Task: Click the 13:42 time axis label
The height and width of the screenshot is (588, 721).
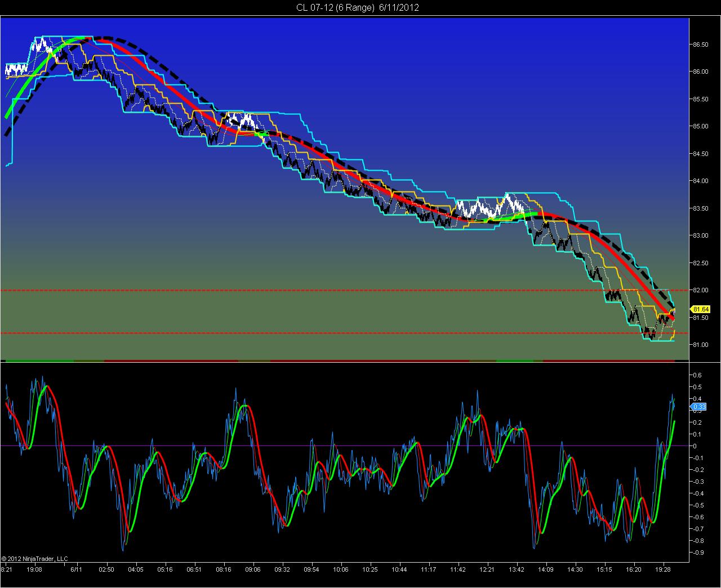Action: [517, 569]
